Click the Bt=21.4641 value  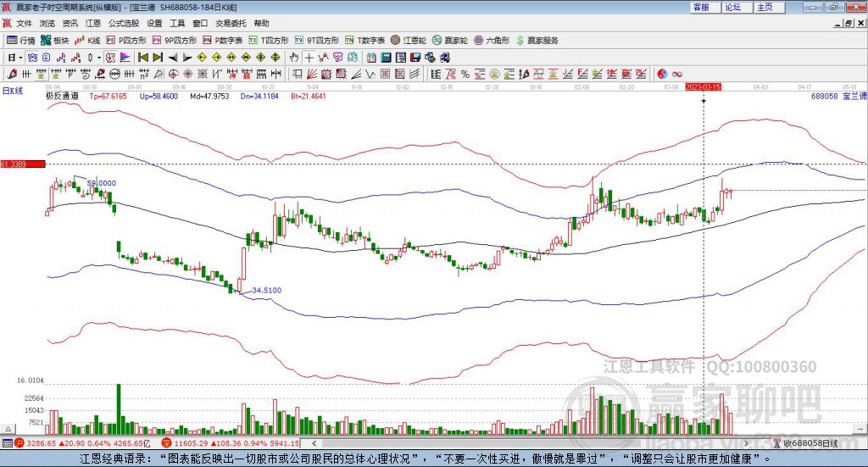(309, 96)
